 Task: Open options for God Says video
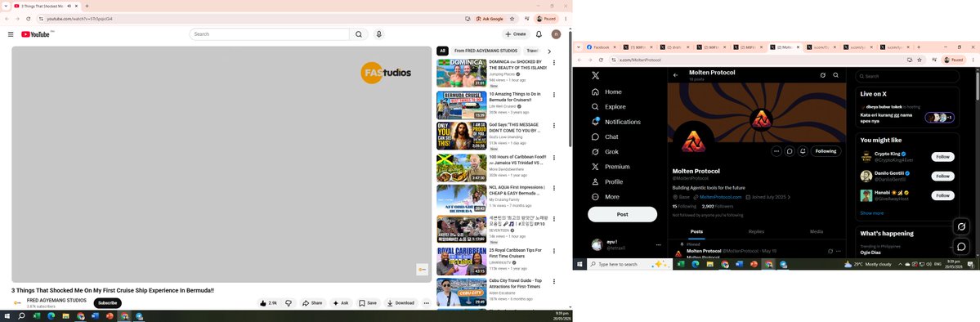(553, 125)
